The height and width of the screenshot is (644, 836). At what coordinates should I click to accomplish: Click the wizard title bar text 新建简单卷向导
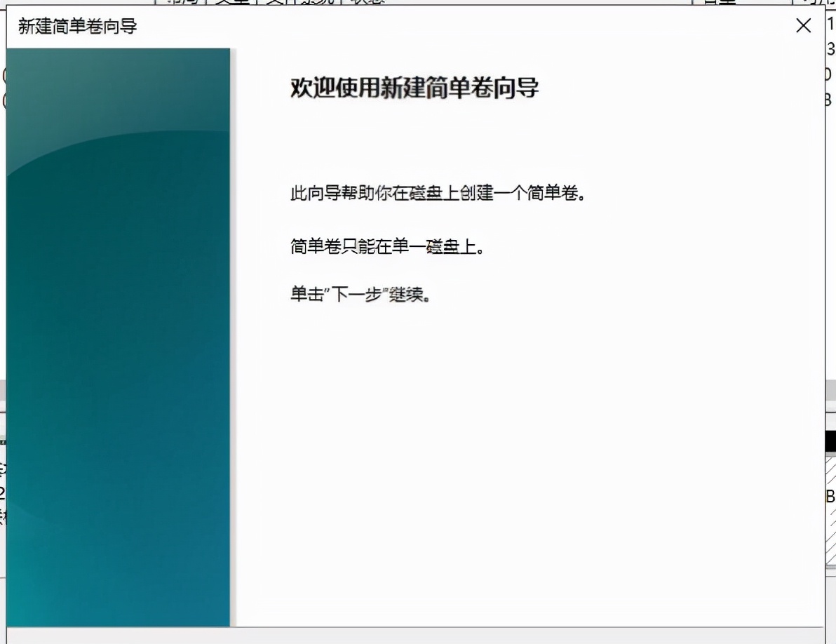pyautogui.click(x=76, y=25)
